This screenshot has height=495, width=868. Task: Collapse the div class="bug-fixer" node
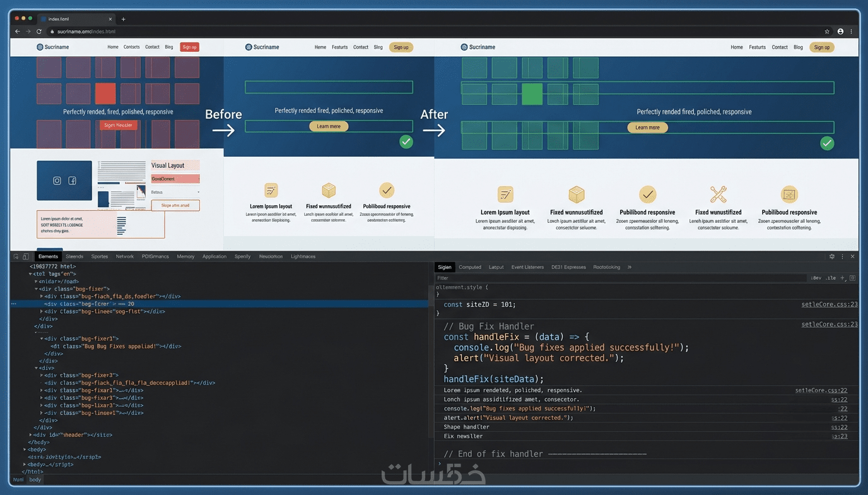point(36,289)
